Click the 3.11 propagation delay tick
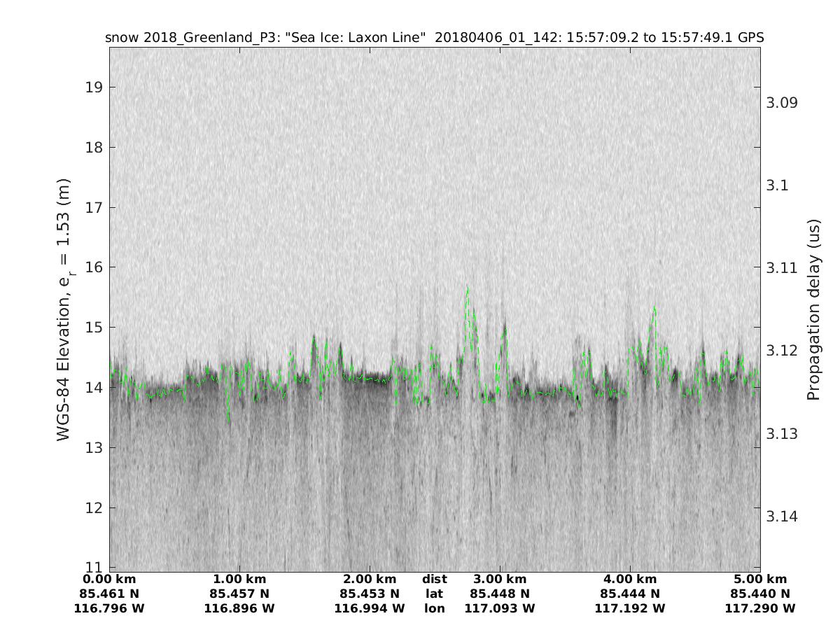 [x=783, y=268]
